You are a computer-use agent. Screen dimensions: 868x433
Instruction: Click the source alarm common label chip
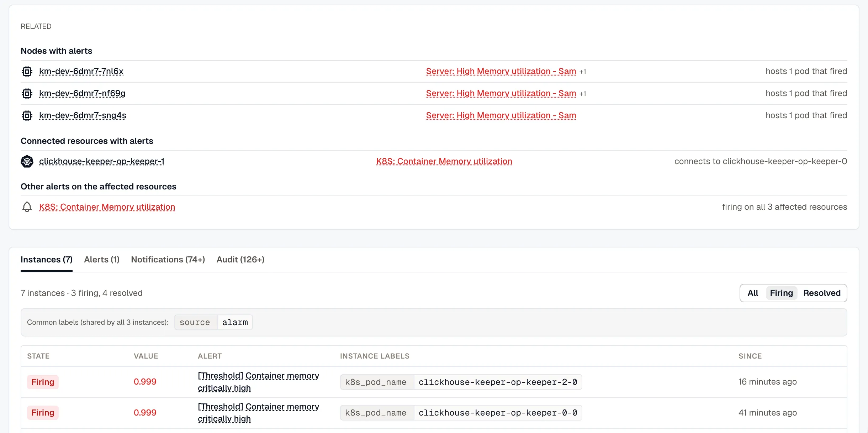(213, 322)
